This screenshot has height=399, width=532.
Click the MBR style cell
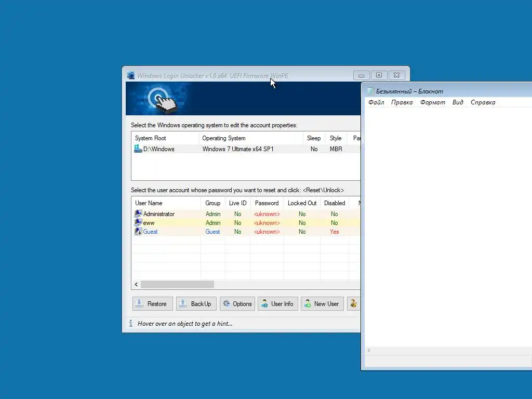336,149
